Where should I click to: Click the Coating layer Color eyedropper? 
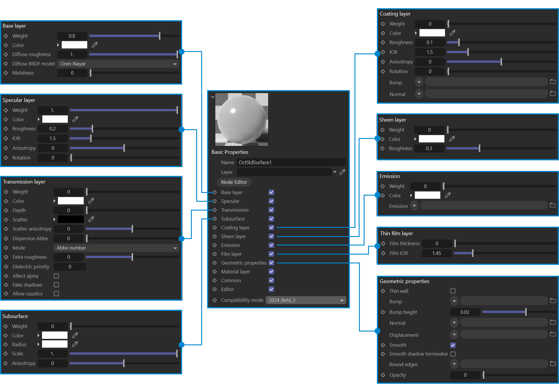click(x=452, y=33)
